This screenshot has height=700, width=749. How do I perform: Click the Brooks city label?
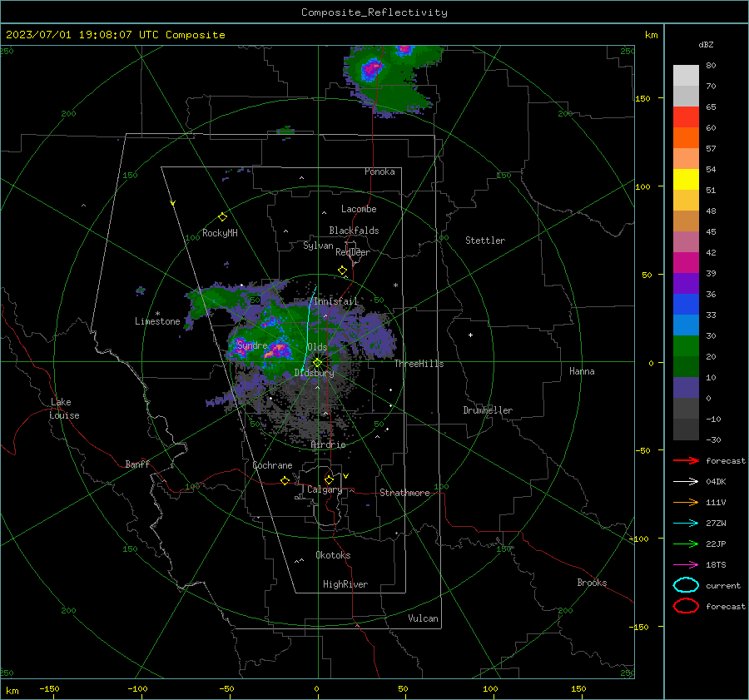tap(592, 583)
